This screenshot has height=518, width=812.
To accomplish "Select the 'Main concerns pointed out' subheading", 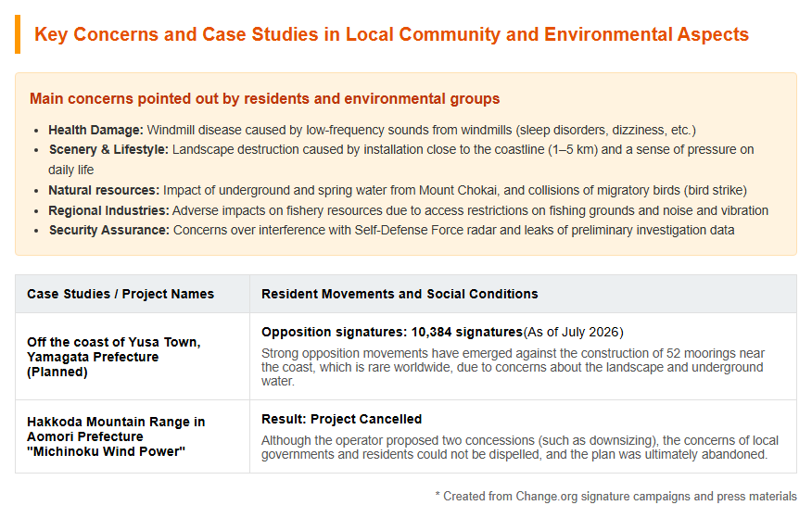I will pyautogui.click(x=264, y=98).
